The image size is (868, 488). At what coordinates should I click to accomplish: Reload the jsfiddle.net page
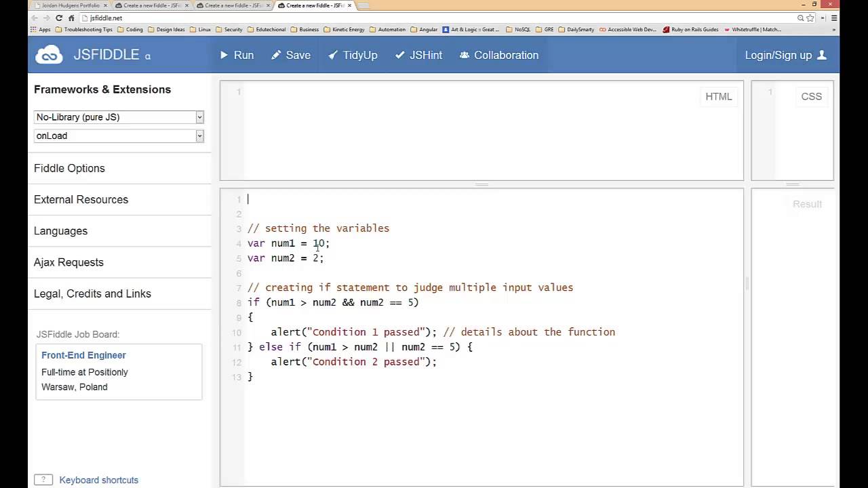(x=59, y=18)
